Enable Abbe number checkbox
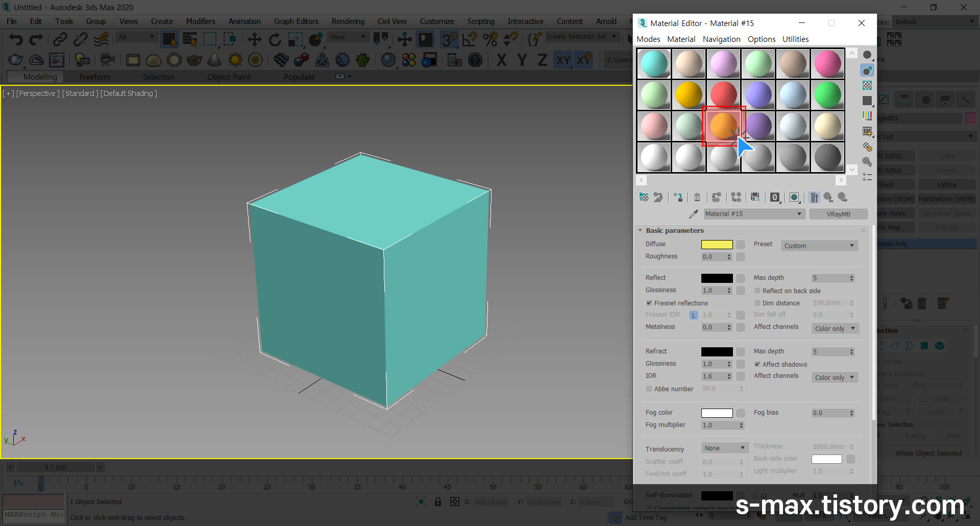This screenshot has width=980, height=526. pyautogui.click(x=649, y=389)
